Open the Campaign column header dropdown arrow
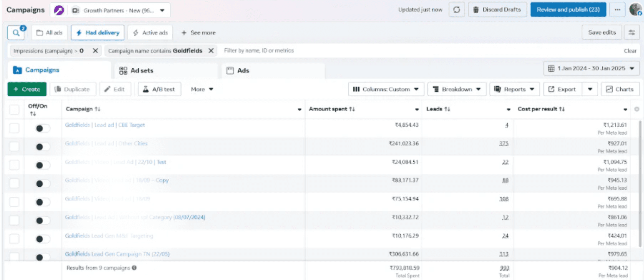The width and height of the screenshot is (644, 280). [x=299, y=109]
